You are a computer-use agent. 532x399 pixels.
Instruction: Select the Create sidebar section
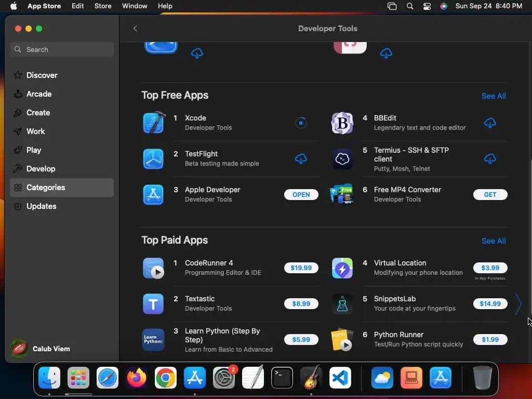[62, 113]
